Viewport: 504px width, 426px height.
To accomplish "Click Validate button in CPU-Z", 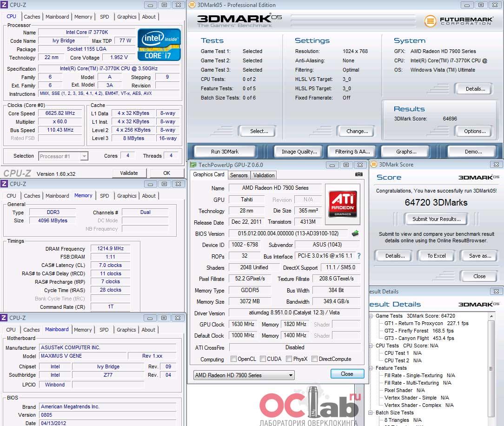I will coord(129,173).
